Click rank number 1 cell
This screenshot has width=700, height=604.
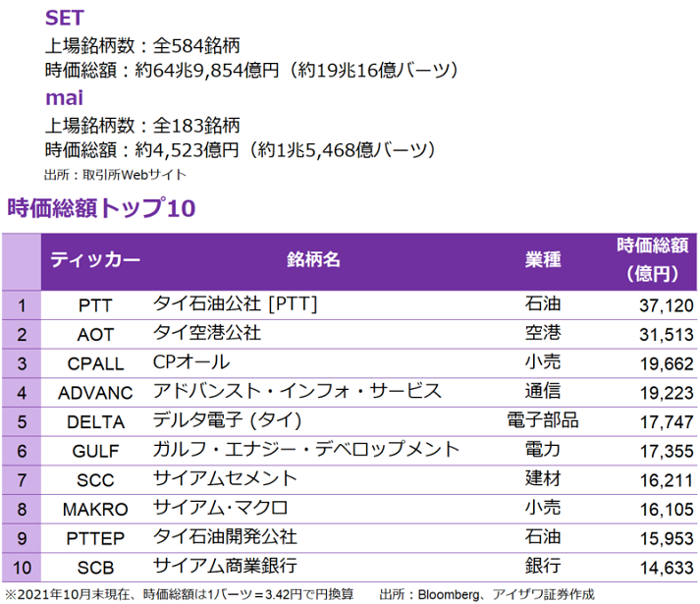[22, 306]
